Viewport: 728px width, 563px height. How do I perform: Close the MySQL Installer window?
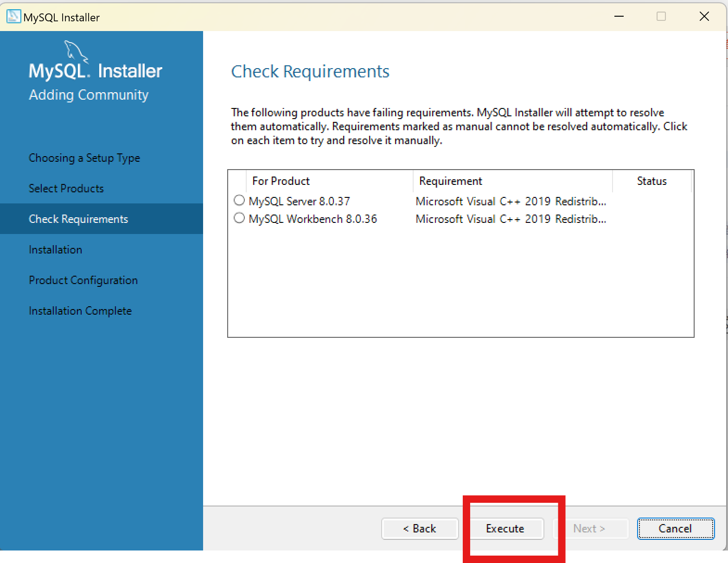tap(704, 17)
